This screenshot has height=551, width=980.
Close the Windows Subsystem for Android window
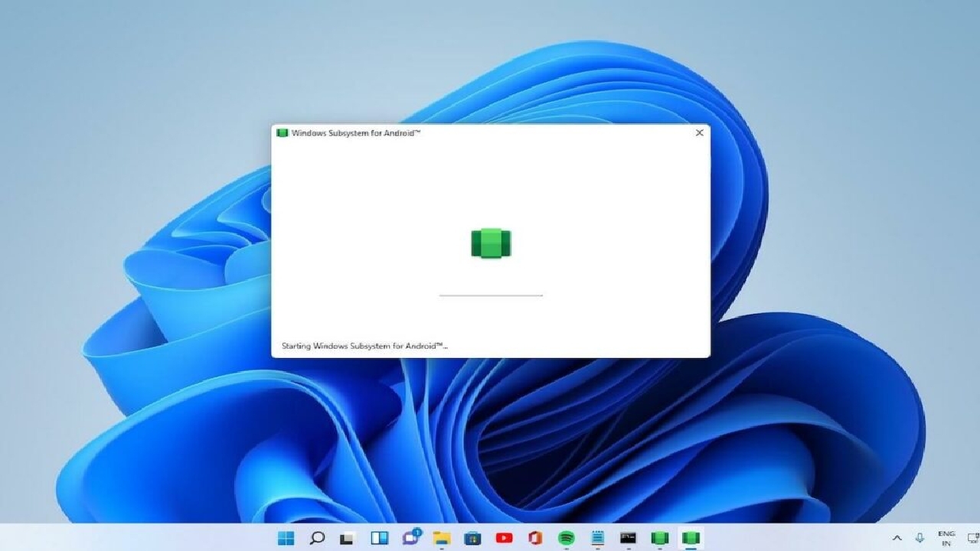[699, 133]
